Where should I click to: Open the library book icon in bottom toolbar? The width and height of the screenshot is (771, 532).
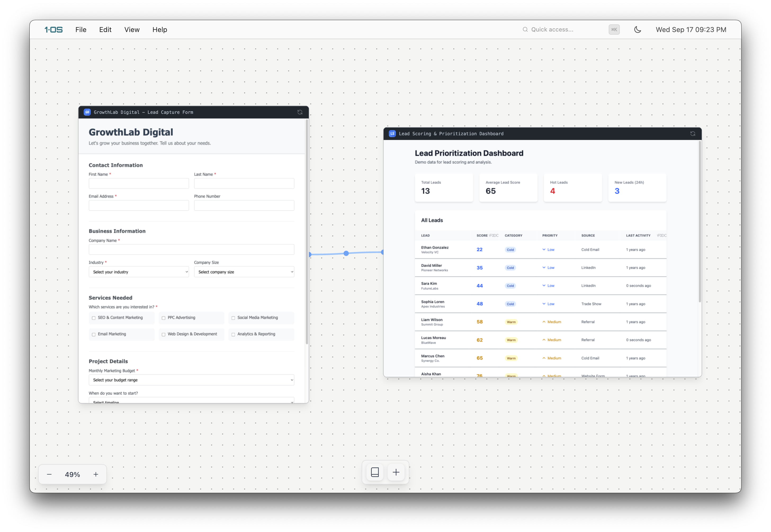(375, 472)
